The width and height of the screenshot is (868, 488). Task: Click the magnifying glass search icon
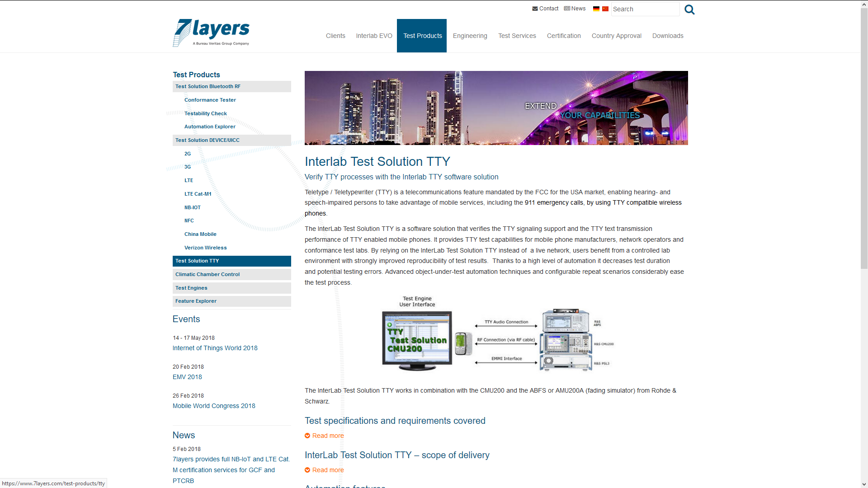click(x=689, y=9)
